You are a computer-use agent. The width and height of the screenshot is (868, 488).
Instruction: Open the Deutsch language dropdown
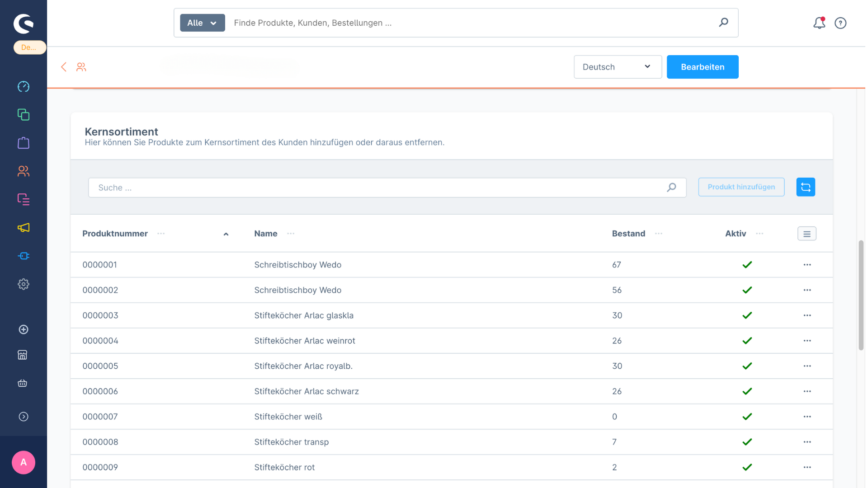[617, 67]
